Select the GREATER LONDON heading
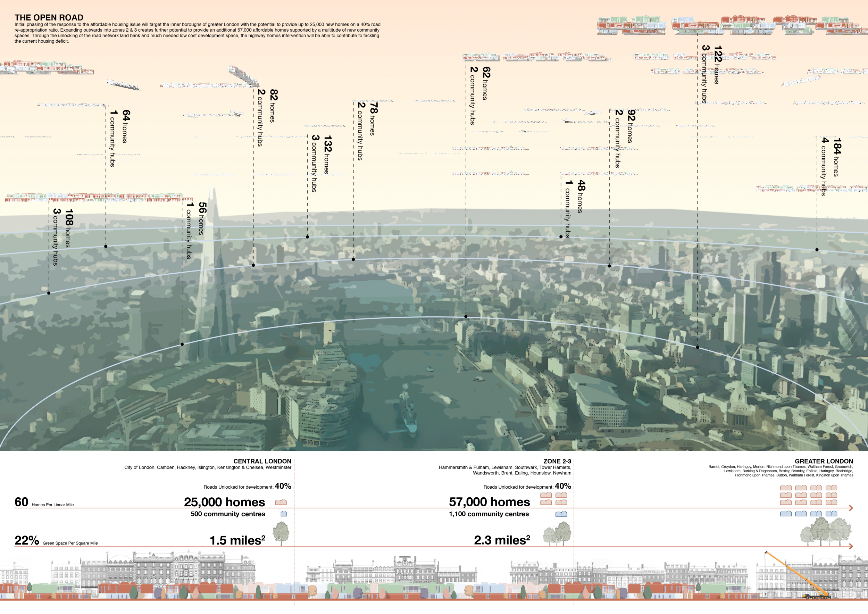This screenshot has height=614, width=868. tap(824, 461)
